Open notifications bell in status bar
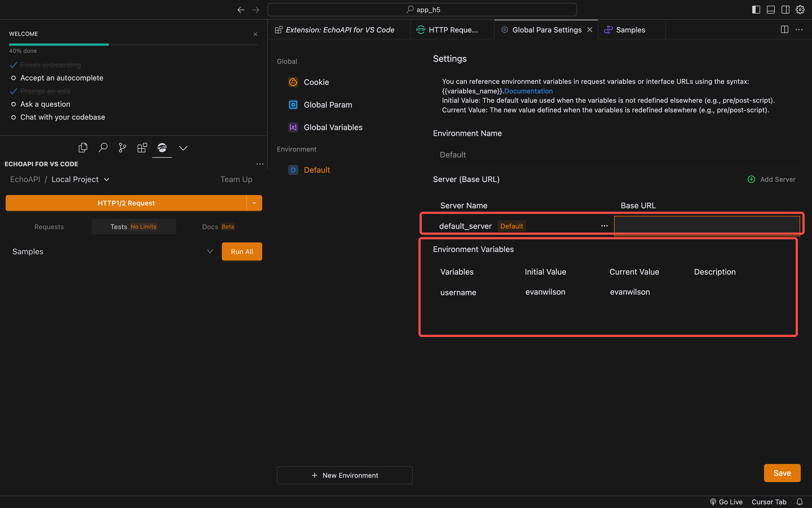Image resolution: width=812 pixels, height=508 pixels. tap(800, 502)
